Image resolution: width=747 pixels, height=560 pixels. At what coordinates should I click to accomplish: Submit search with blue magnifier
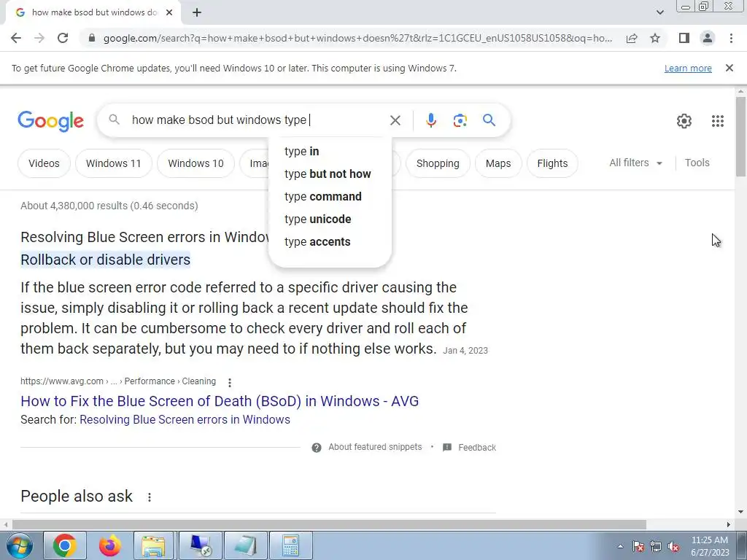tap(489, 120)
